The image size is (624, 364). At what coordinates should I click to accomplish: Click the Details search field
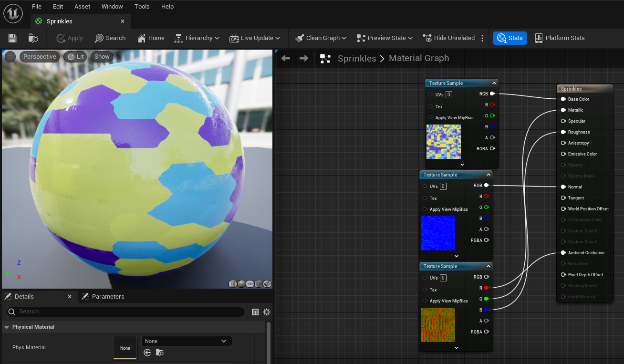coord(129,312)
